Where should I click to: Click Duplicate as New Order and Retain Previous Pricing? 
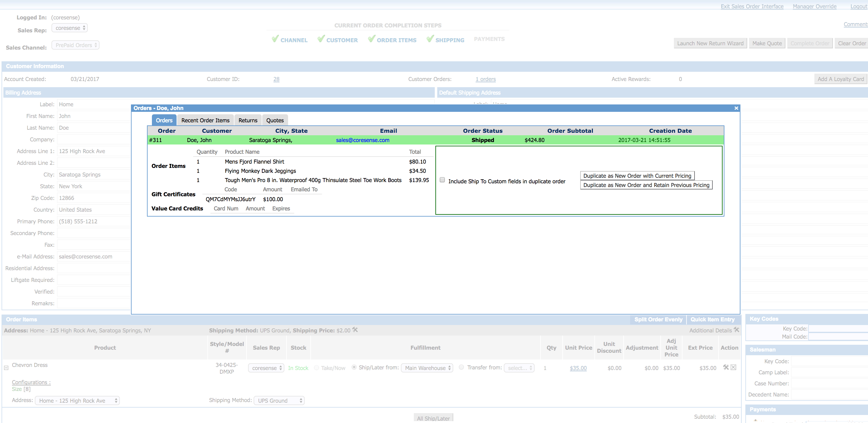pos(646,185)
